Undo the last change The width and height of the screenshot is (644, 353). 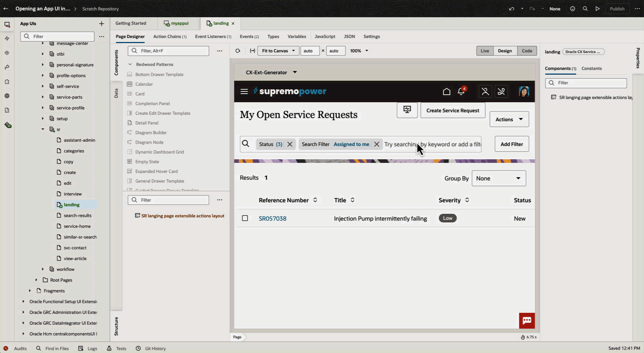(x=512, y=9)
